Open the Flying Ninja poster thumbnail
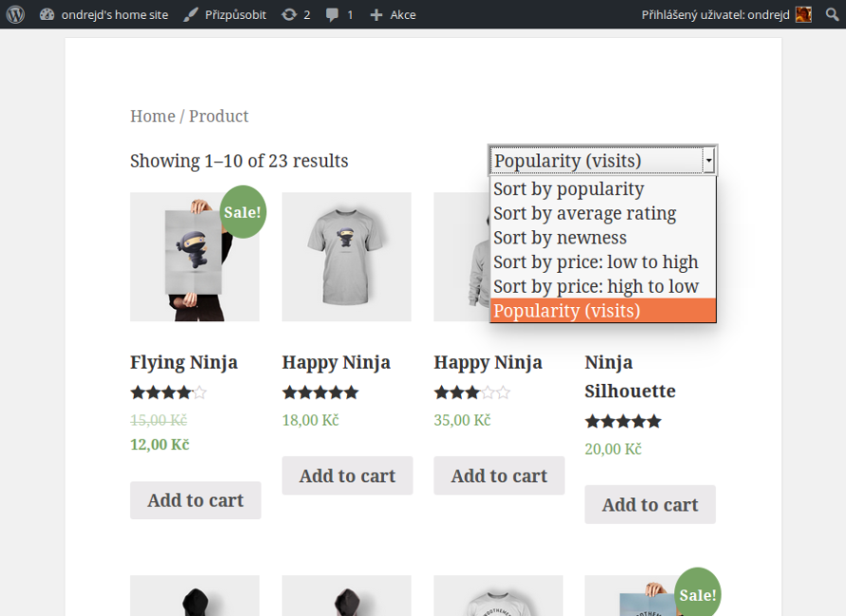Image resolution: width=846 pixels, height=616 pixels. point(195,257)
